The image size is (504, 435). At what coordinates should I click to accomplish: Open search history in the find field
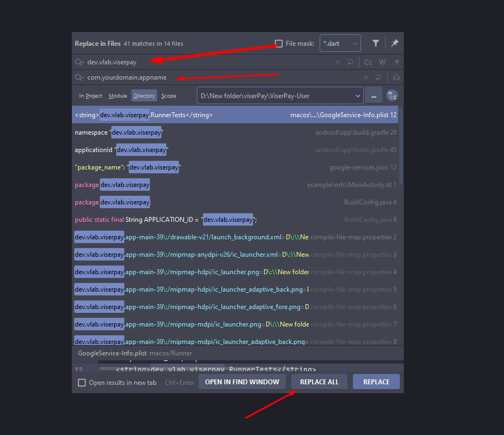tap(80, 62)
